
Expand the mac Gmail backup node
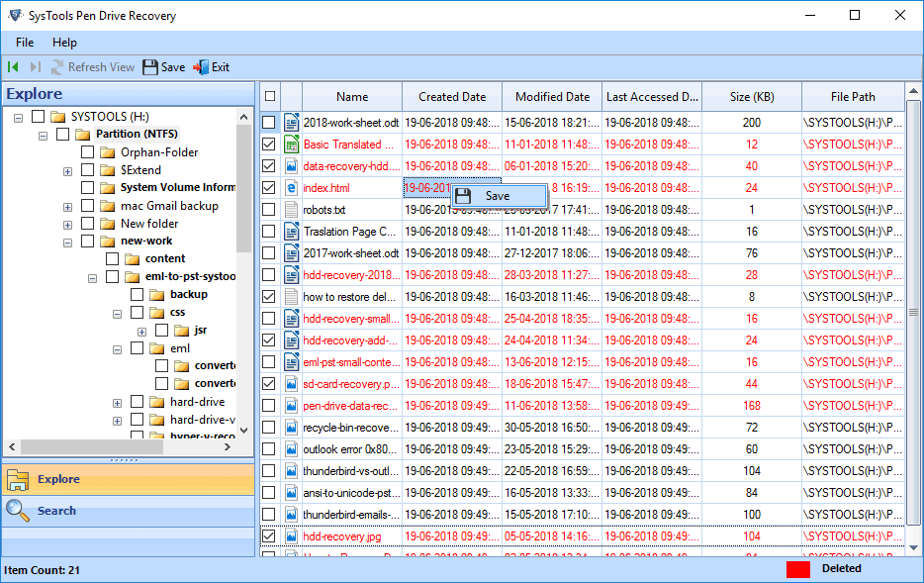[x=68, y=208]
